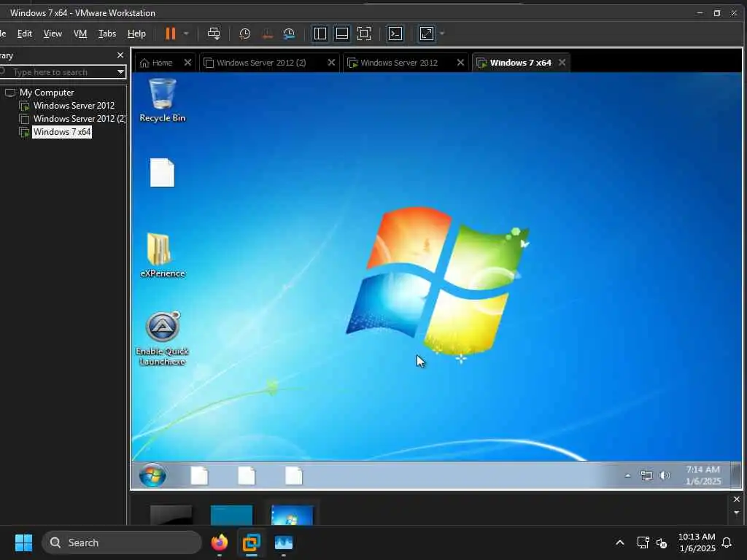Image resolution: width=747 pixels, height=560 pixels.
Task: Click the photo app icon on host taskbar
Action: [284, 542]
